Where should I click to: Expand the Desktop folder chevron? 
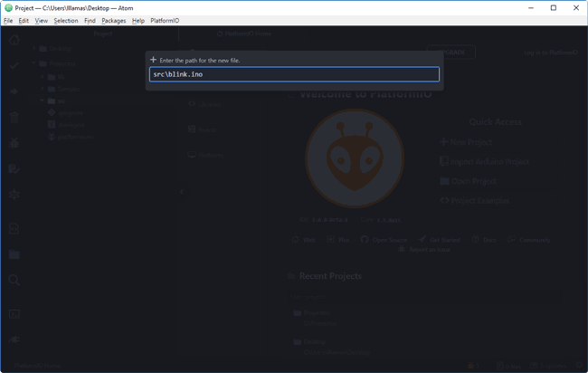click(33, 48)
